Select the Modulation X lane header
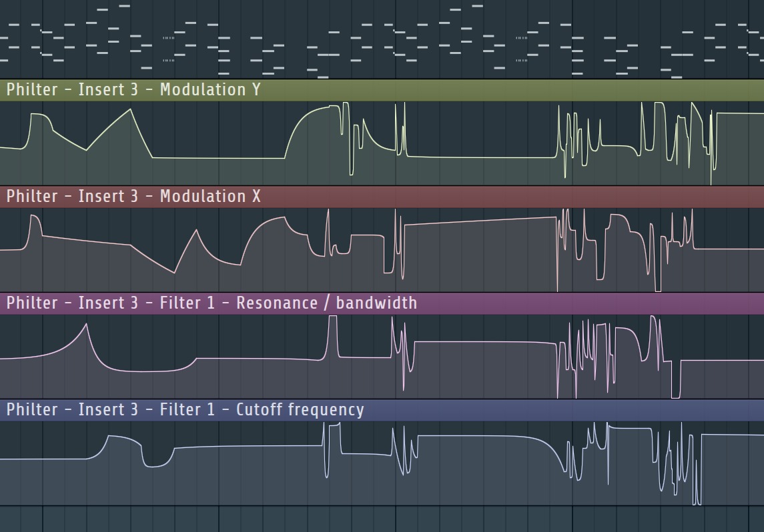The width and height of the screenshot is (764, 532). [x=133, y=196]
